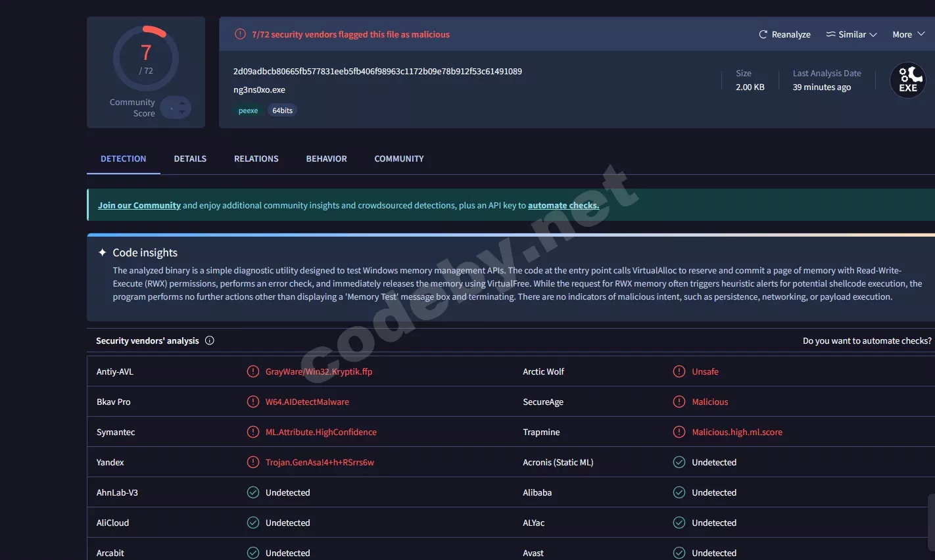Click the alert icon for Bkav Pro detection
Viewport: 935px width, 560px height.
tap(253, 402)
